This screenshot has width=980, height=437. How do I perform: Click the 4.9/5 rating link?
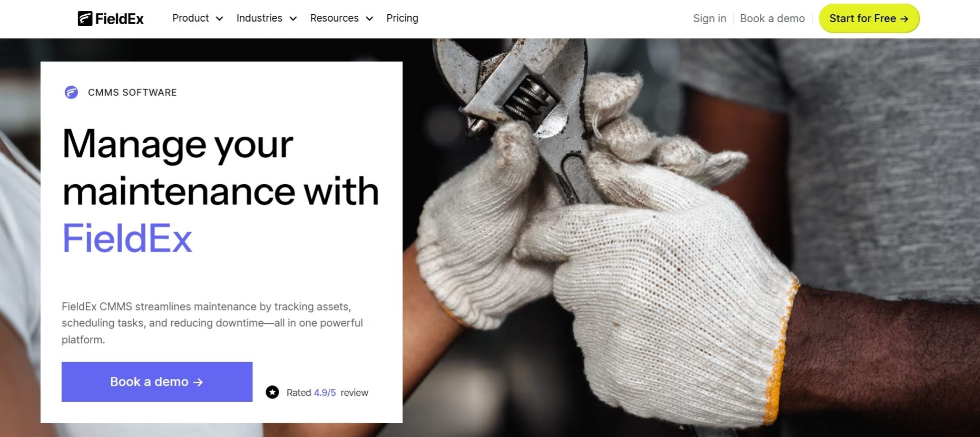[325, 393]
